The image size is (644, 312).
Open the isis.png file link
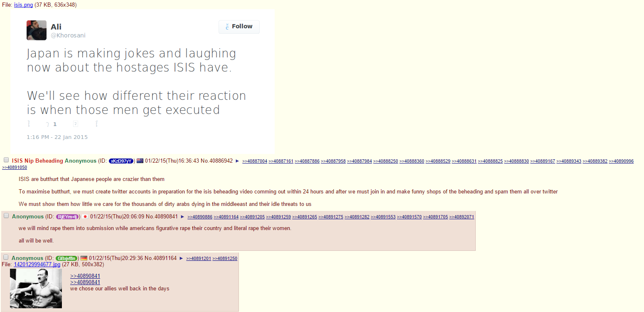24,5
